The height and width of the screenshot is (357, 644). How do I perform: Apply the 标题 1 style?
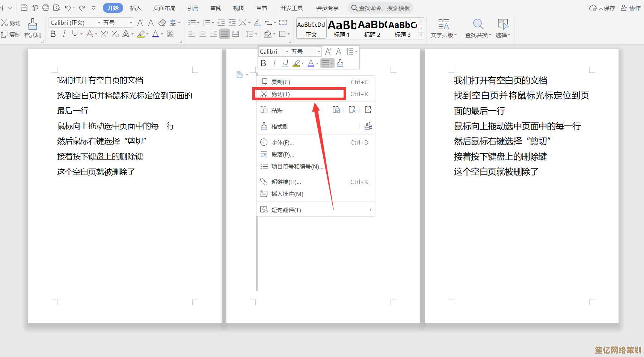point(341,28)
